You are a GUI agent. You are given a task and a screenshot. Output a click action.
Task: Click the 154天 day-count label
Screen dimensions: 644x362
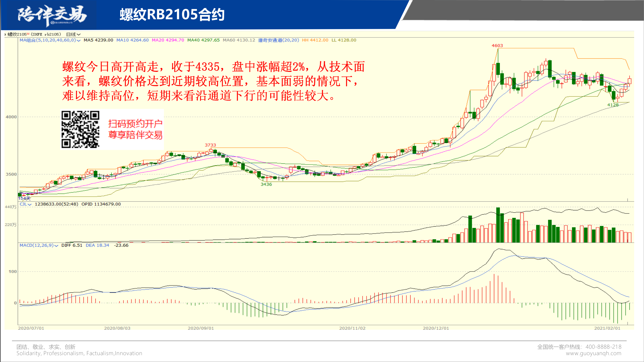(x=24, y=198)
